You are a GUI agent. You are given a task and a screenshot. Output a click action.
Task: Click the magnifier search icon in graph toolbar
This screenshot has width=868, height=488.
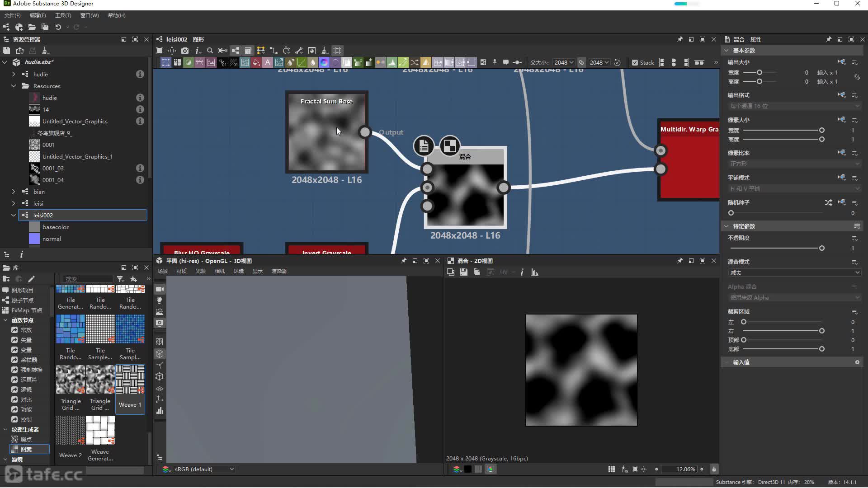(x=210, y=51)
